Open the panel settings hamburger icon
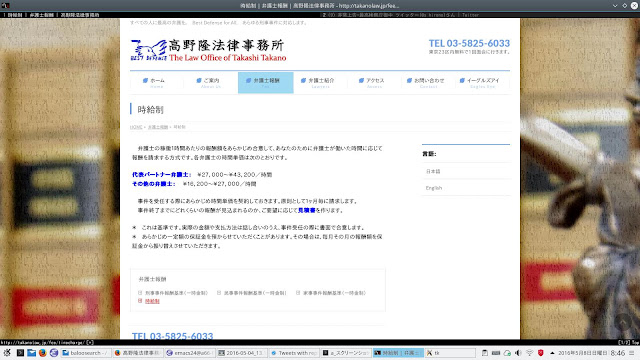Screen dimensions: 640x360 (632, 353)
